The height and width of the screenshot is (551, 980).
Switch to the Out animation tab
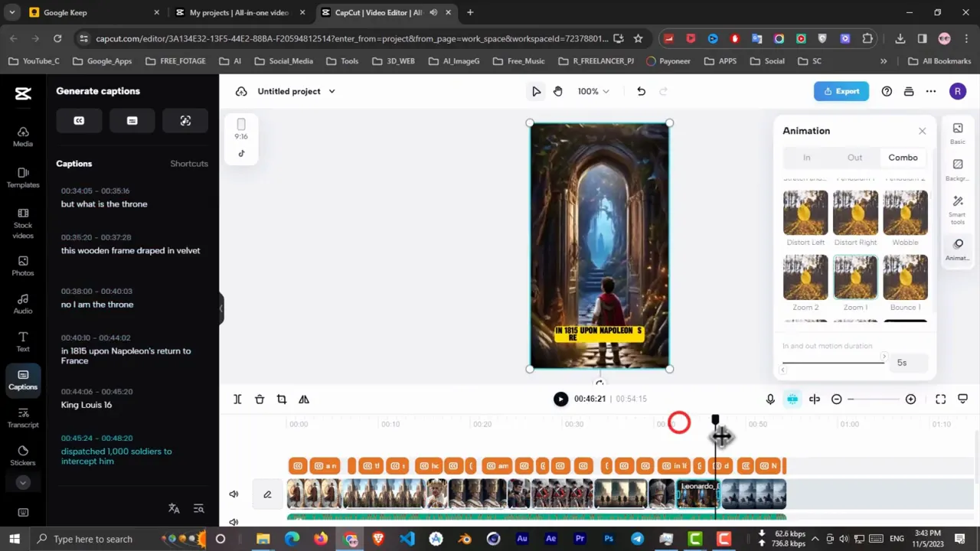[x=854, y=158]
